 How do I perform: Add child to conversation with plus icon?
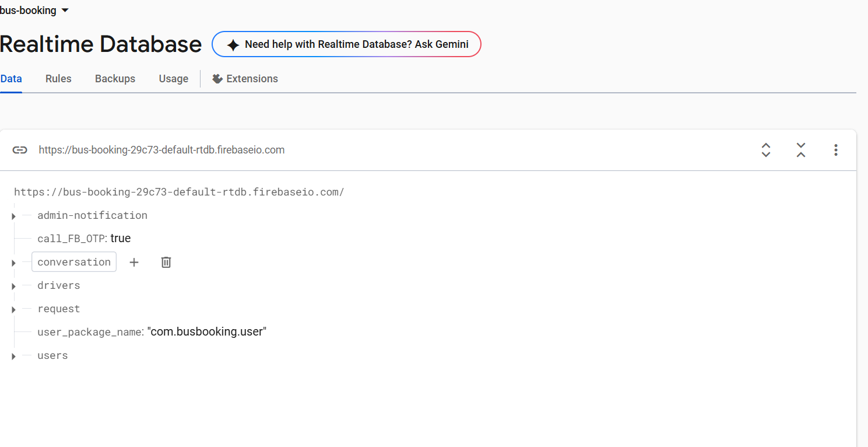coord(134,262)
